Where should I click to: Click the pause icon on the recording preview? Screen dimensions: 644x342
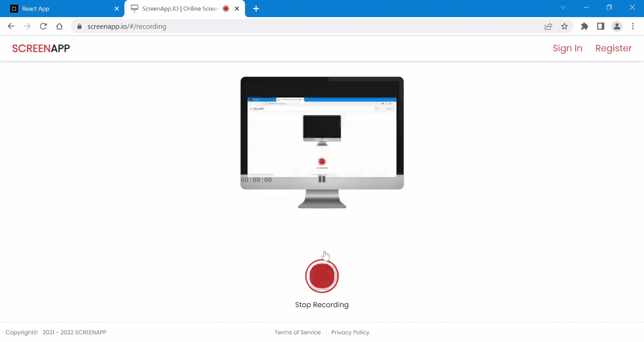coord(321,179)
